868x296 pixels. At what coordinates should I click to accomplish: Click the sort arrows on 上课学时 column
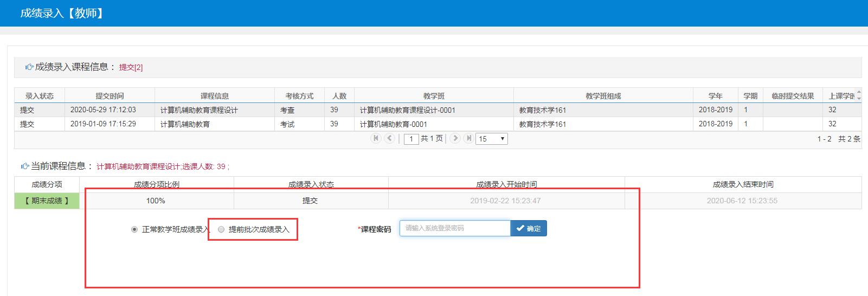pyautogui.click(x=859, y=95)
